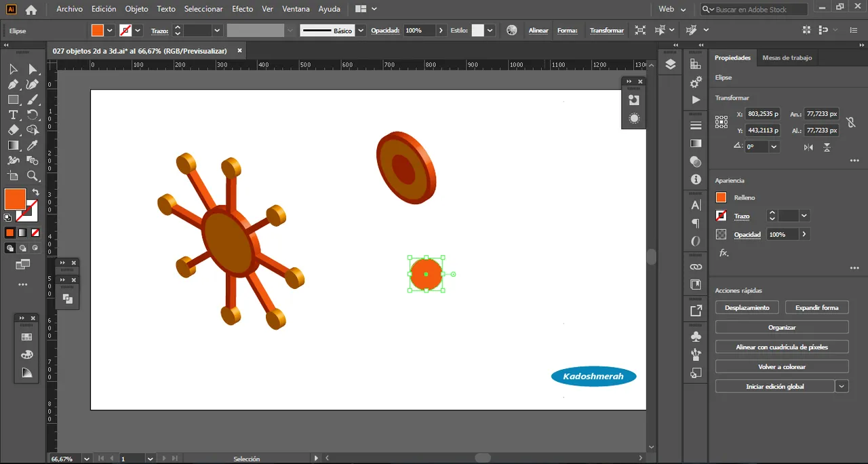Open fill color dropdown in control bar

pyautogui.click(x=109, y=31)
